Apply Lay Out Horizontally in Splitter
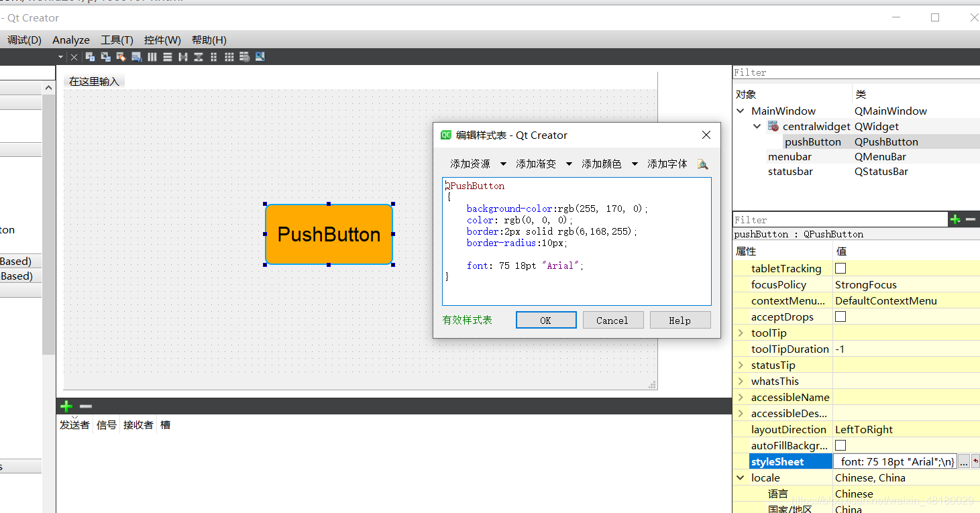Viewport: 980px width, 513px height. coord(183,57)
